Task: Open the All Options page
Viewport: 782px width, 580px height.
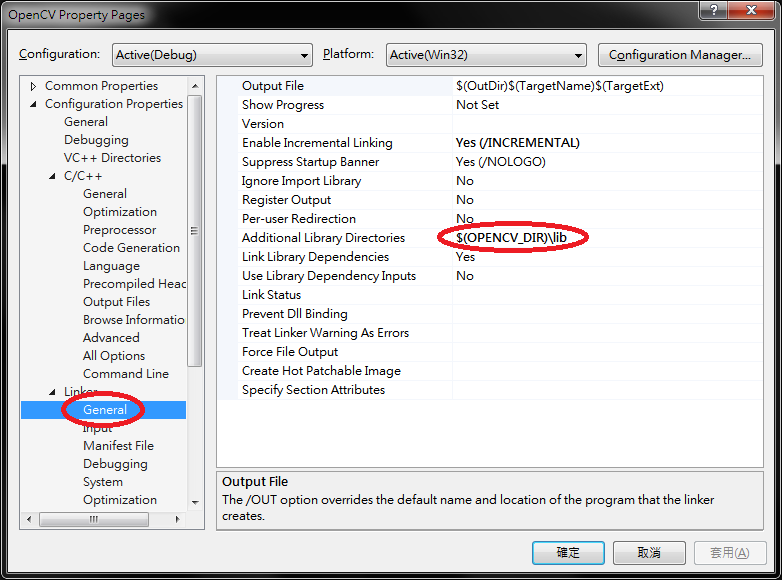Action: pos(114,356)
